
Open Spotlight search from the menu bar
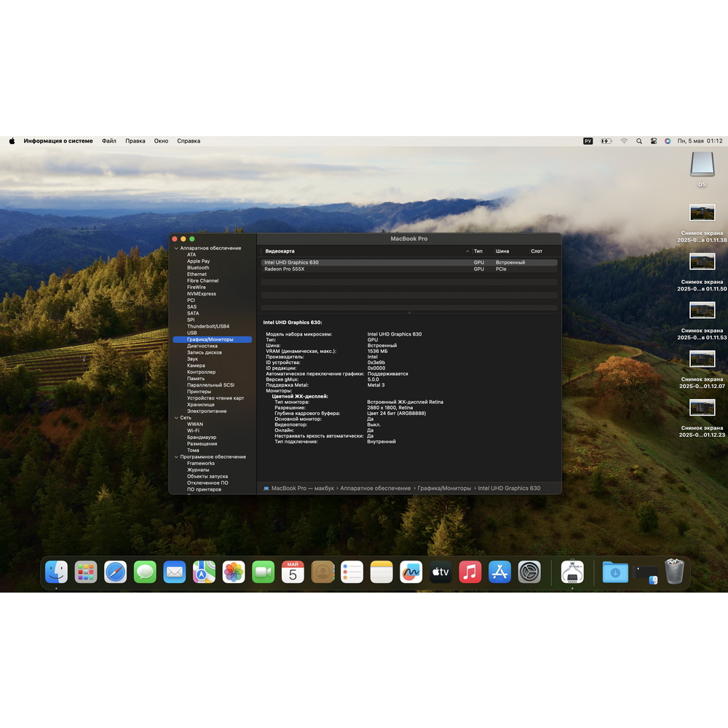(x=639, y=141)
